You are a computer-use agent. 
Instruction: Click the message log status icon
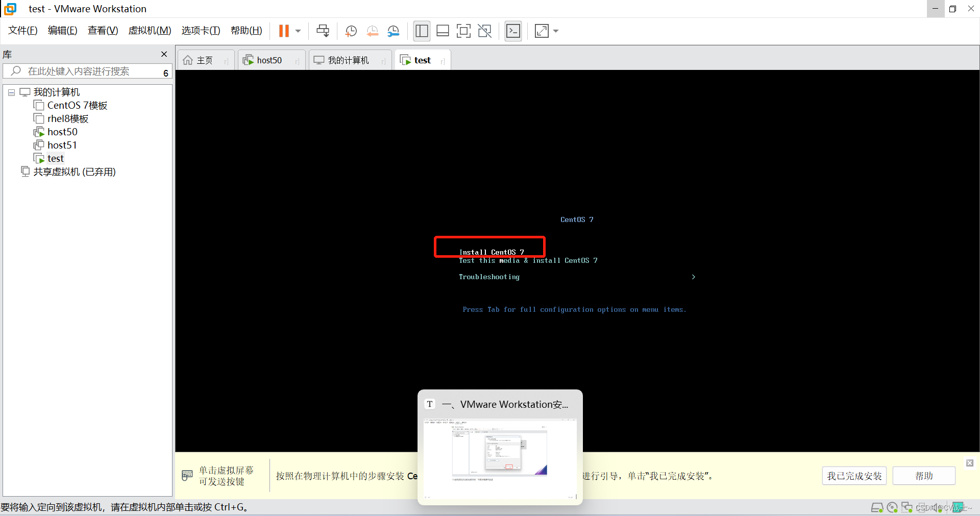click(x=958, y=507)
